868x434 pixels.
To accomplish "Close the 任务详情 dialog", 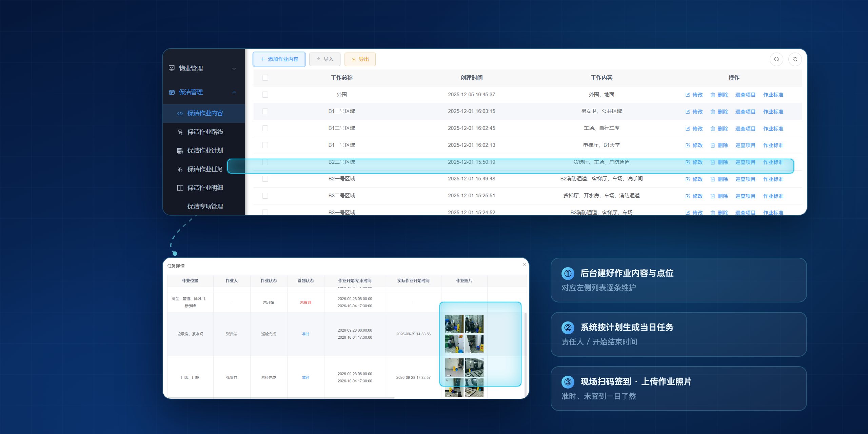I will click(525, 264).
